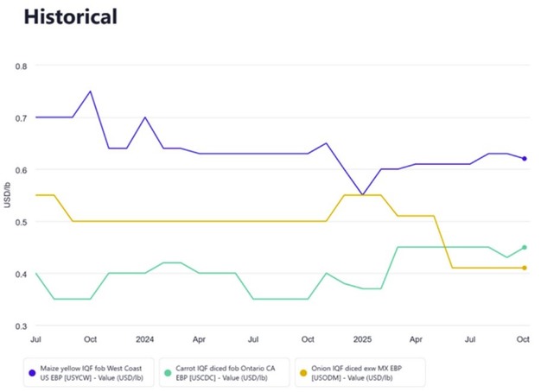Viewport: 541px width, 392px height.
Task: Click the 0.6 y-axis tick label
Action: pos(21,170)
